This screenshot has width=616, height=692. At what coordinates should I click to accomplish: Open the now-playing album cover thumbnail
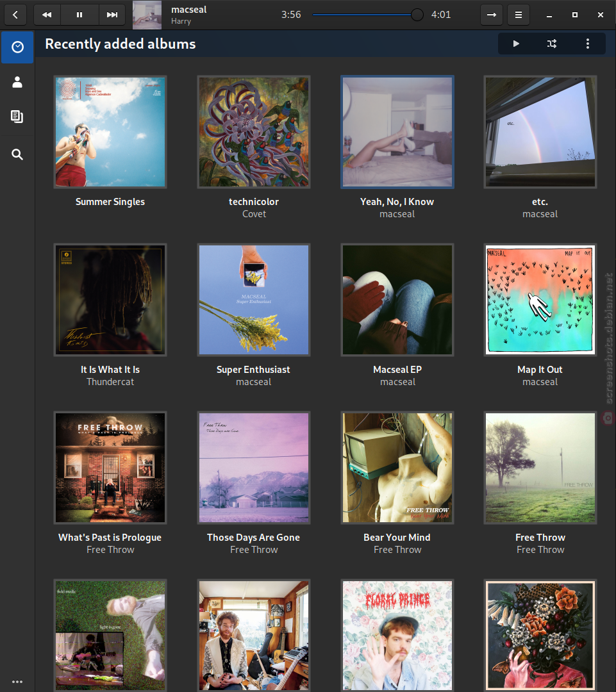[147, 15]
